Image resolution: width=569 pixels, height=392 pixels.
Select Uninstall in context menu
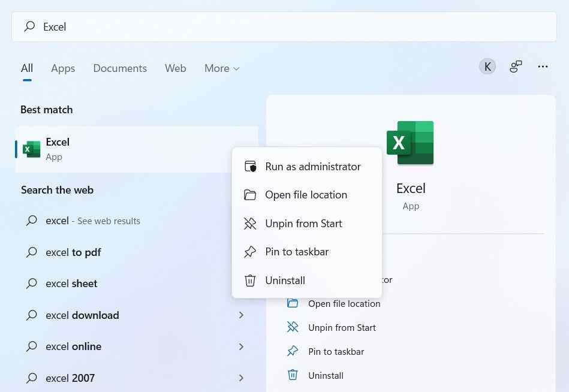306,281
